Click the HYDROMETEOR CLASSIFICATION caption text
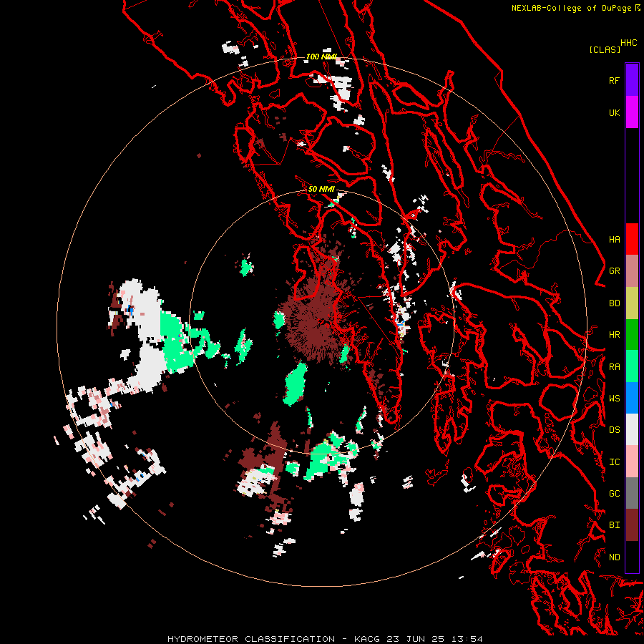Image resolution: width=644 pixels, height=644 pixels. point(251,639)
